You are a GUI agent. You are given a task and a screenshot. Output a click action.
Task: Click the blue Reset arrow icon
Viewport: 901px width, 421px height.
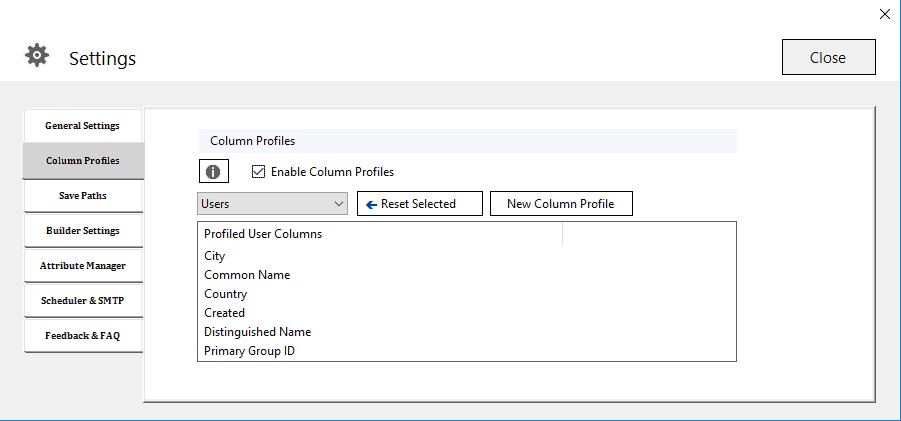[x=371, y=204]
